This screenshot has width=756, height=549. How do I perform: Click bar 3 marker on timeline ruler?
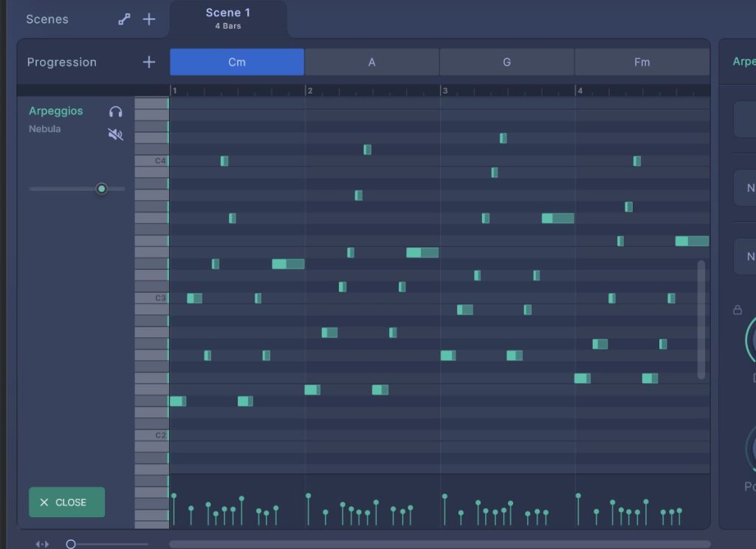(x=444, y=91)
